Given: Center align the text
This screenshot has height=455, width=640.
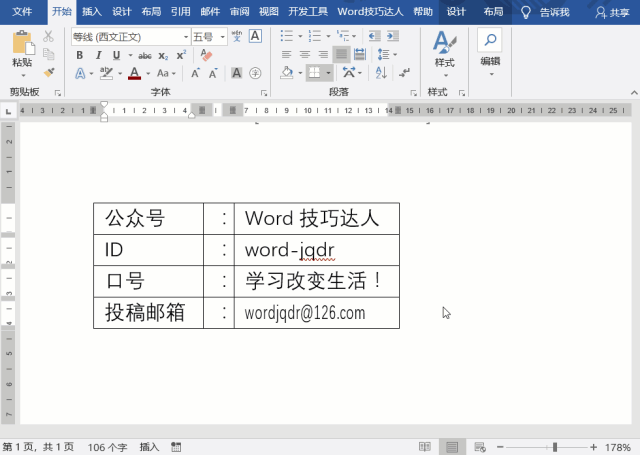Looking at the screenshot, I should coord(304,54).
